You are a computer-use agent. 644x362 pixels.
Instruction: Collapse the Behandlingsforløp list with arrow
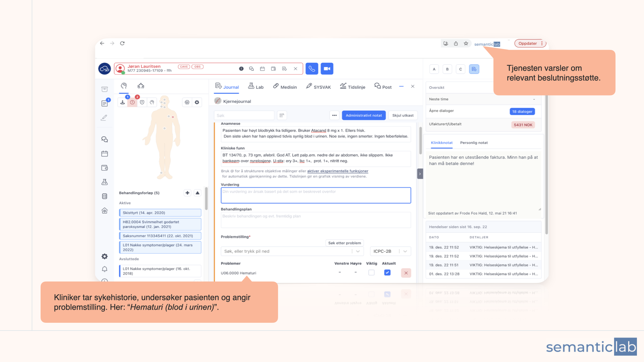tap(198, 193)
